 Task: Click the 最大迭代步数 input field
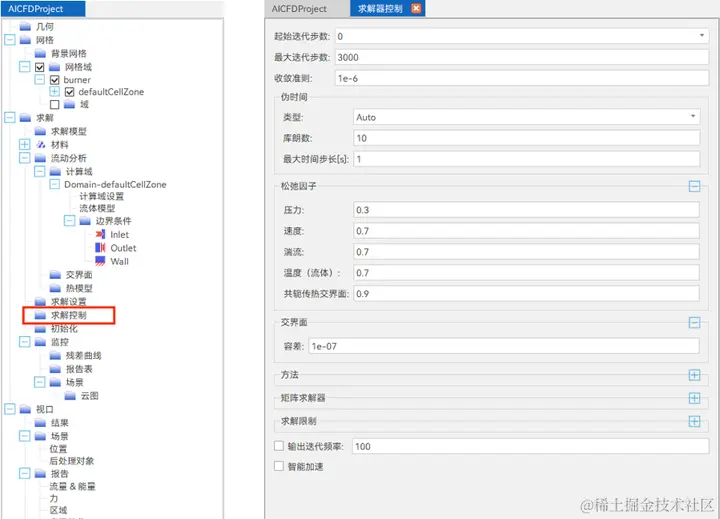tap(522, 57)
